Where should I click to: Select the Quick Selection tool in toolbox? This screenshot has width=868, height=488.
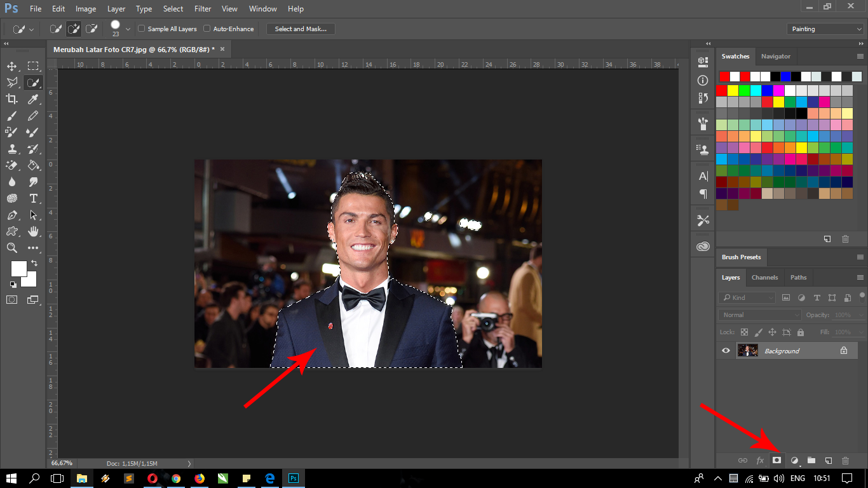click(33, 83)
